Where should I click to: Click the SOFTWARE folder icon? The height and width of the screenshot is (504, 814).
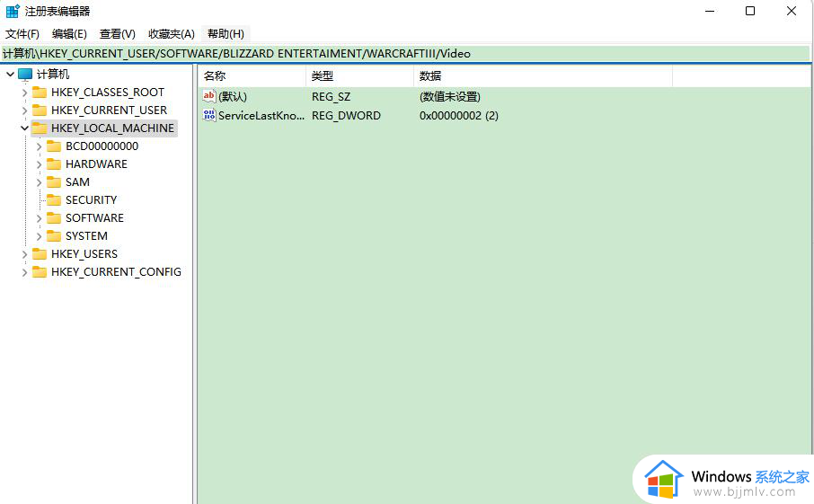coord(54,218)
